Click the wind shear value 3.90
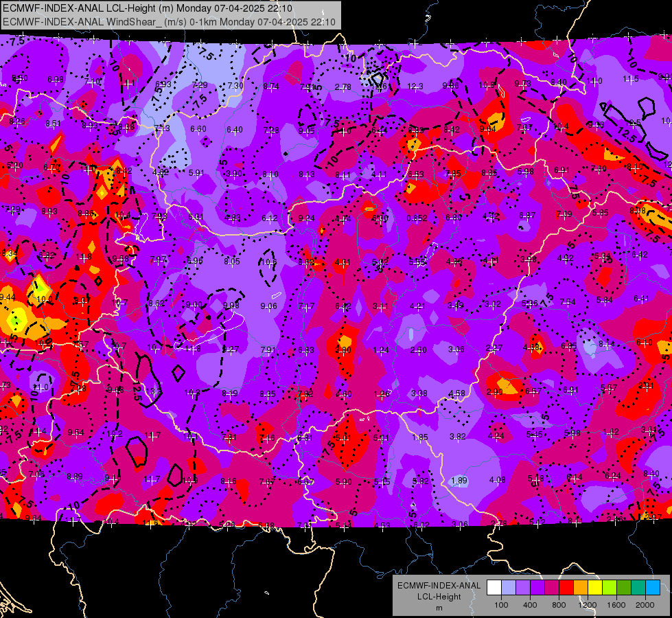Viewport: 672px width, 618px height. [x=233, y=174]
